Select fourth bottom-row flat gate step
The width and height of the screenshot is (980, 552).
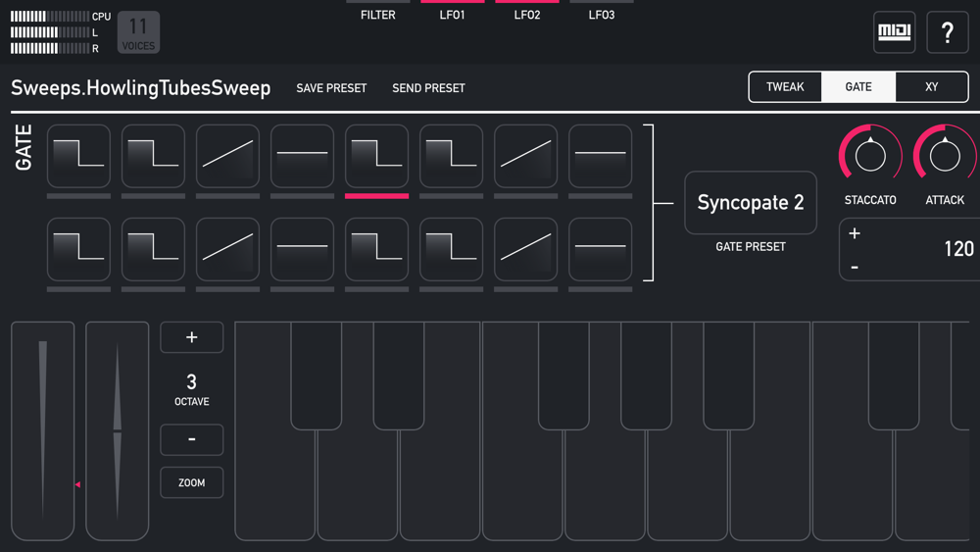pos(302,249)
